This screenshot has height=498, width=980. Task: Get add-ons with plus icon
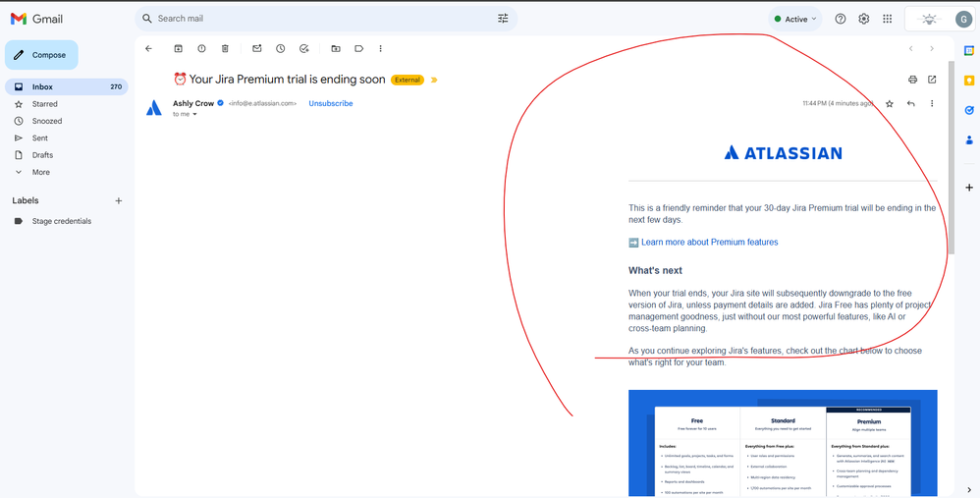click(x=969, y=188)
